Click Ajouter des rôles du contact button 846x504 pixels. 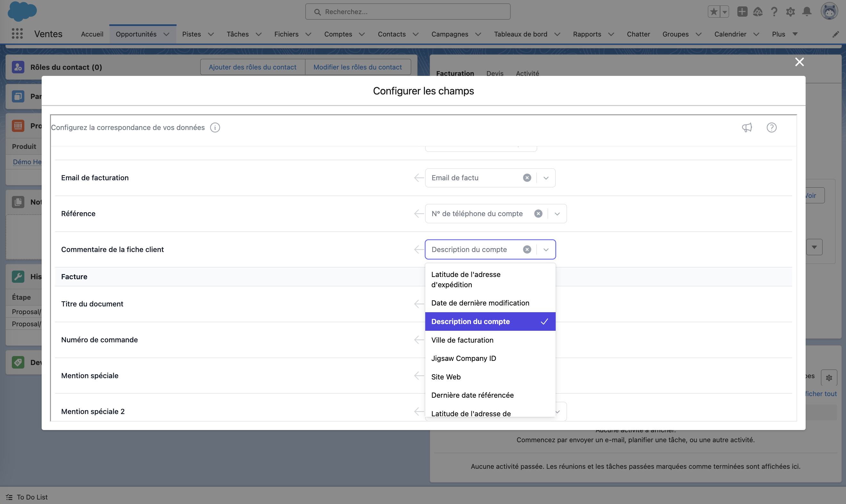[252, 67]
